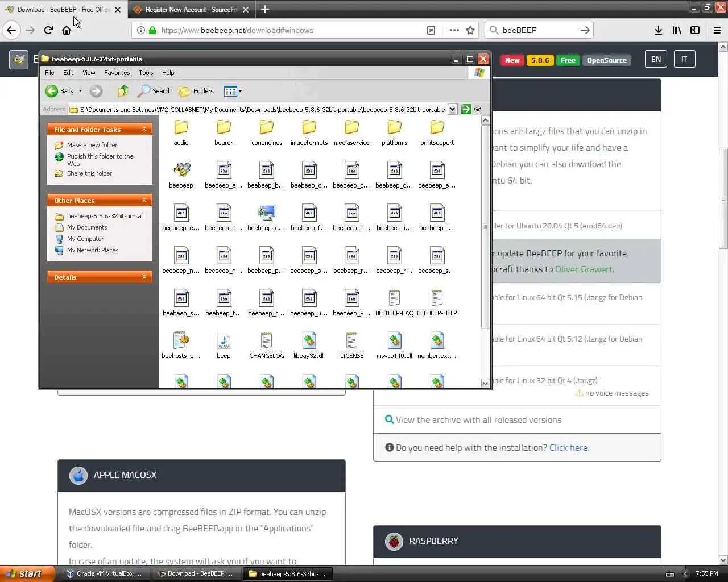
Task: Click the Explorer Back button
Action: point(60,91)
